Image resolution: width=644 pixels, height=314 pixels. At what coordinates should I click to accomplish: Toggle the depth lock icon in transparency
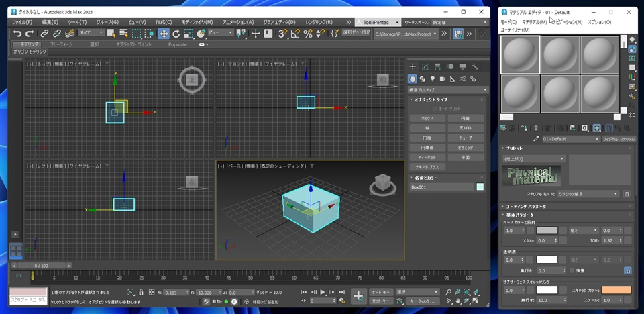[628, 270]
